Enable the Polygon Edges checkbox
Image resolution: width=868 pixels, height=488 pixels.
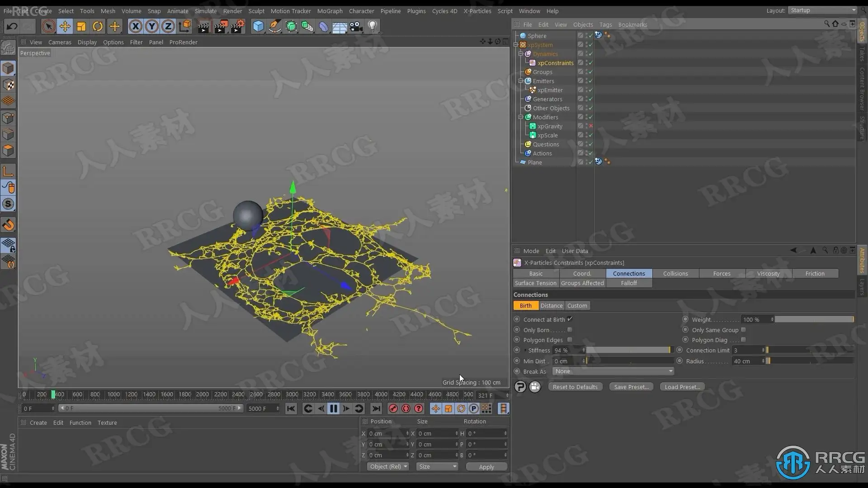(x=570, y=340)
